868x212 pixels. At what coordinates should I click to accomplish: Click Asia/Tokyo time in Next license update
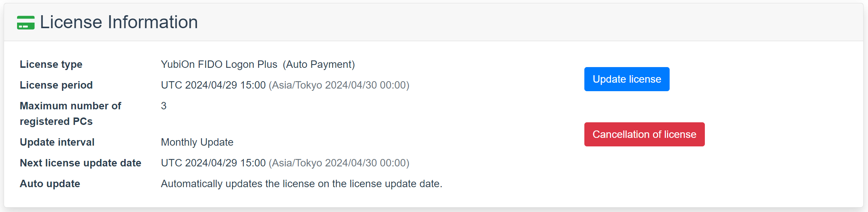coord(339,163)
